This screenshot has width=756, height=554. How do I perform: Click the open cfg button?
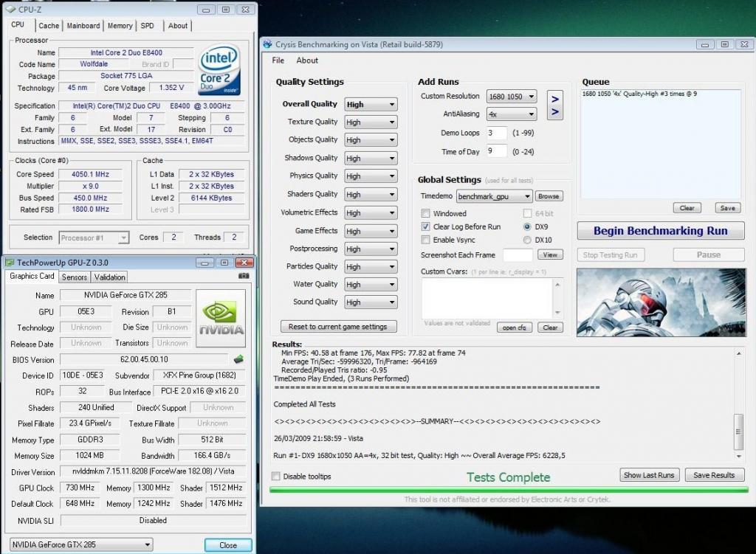[515, 328]
